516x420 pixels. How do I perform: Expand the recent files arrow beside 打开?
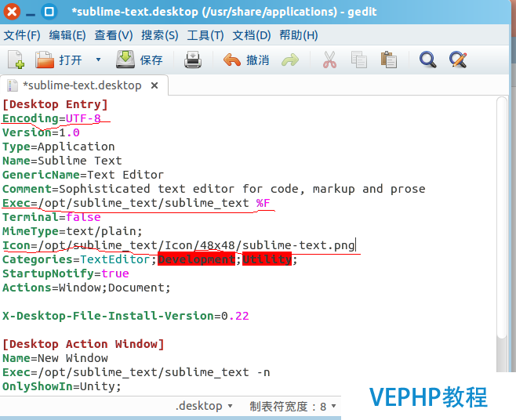coord(98,60)
